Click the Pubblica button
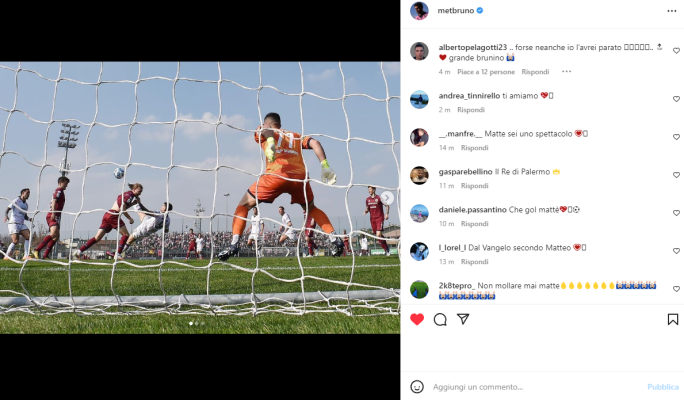The image size is (684, 400). (663, 387)
